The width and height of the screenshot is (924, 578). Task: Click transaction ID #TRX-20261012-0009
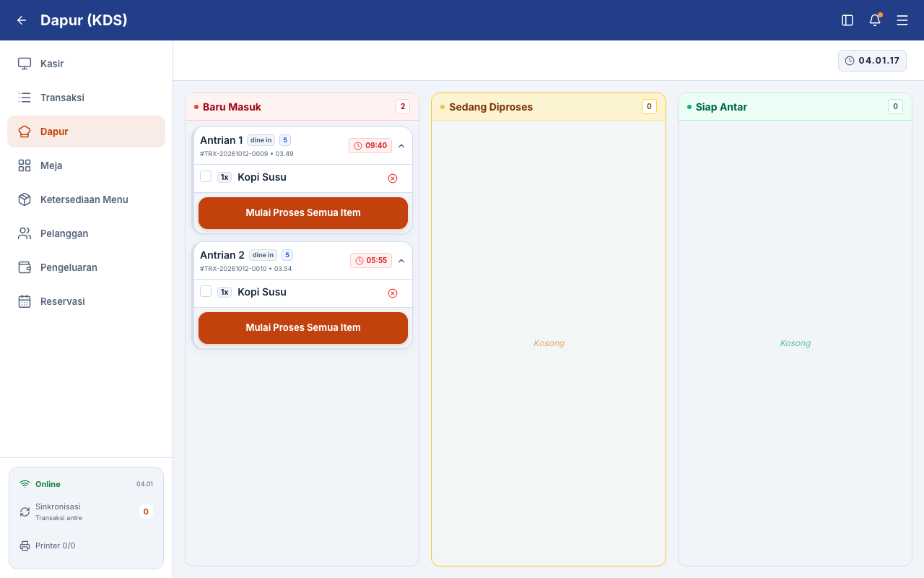[x=234, y=154]
